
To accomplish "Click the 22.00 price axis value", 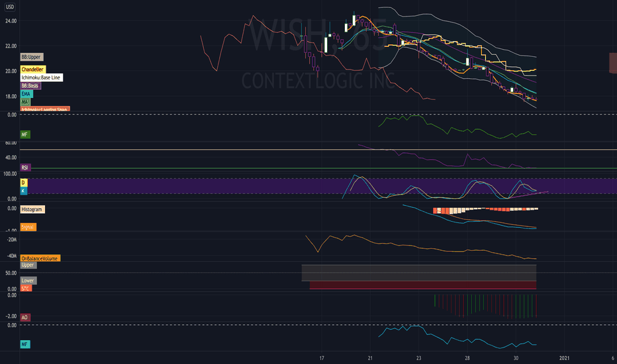I will (x=11, y=46).
